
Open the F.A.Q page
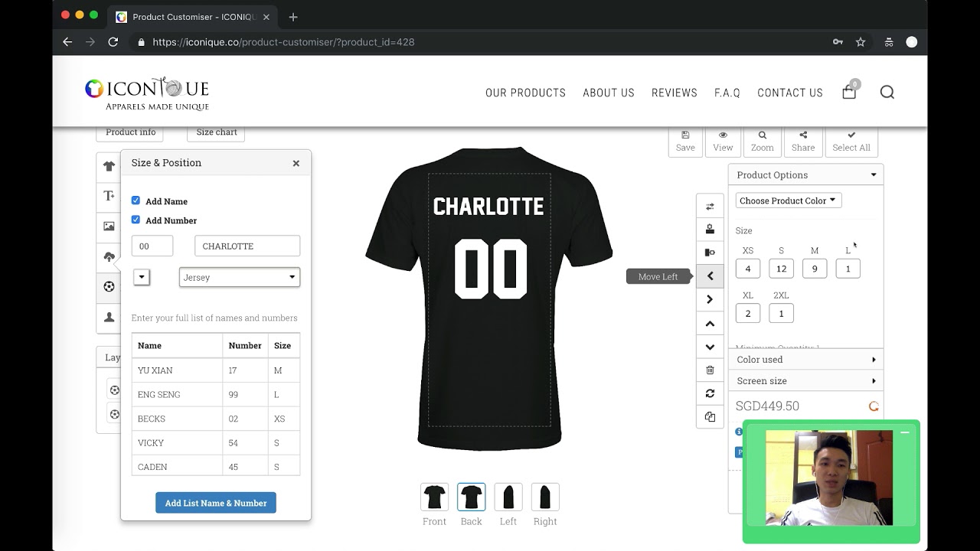pyautogui.click(x=727, y=93)
